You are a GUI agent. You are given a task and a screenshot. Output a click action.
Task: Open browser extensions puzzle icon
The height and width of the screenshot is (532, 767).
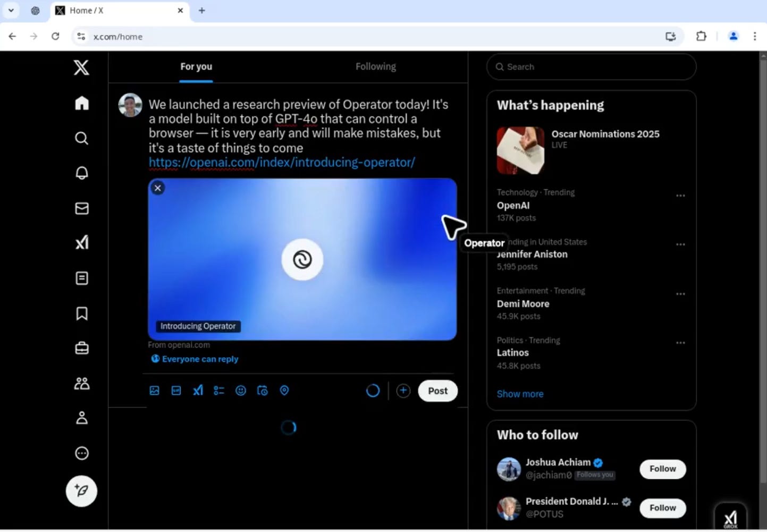[701, 36]
